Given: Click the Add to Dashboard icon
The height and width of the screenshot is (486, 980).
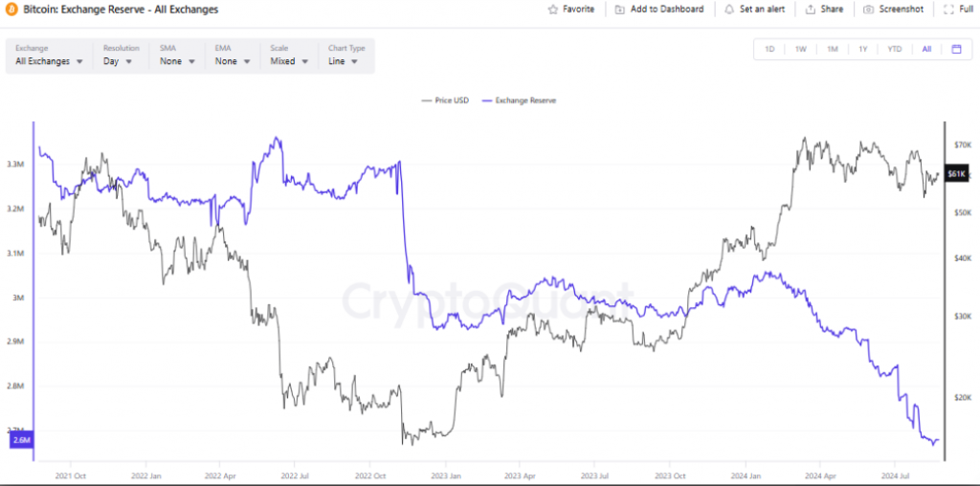Looking at the screenshot, I should pos(619,10).
